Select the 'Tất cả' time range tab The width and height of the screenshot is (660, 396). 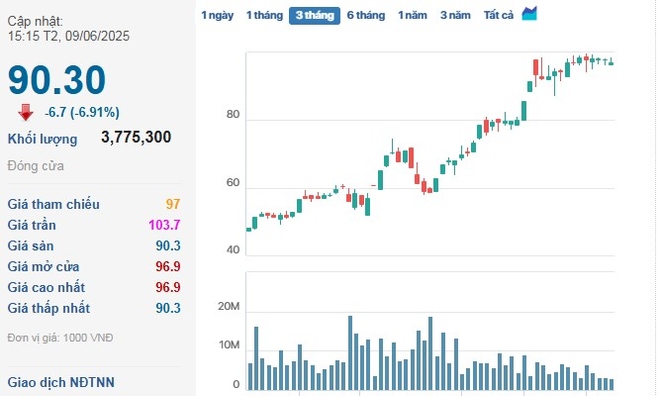[x=498, y=15]
